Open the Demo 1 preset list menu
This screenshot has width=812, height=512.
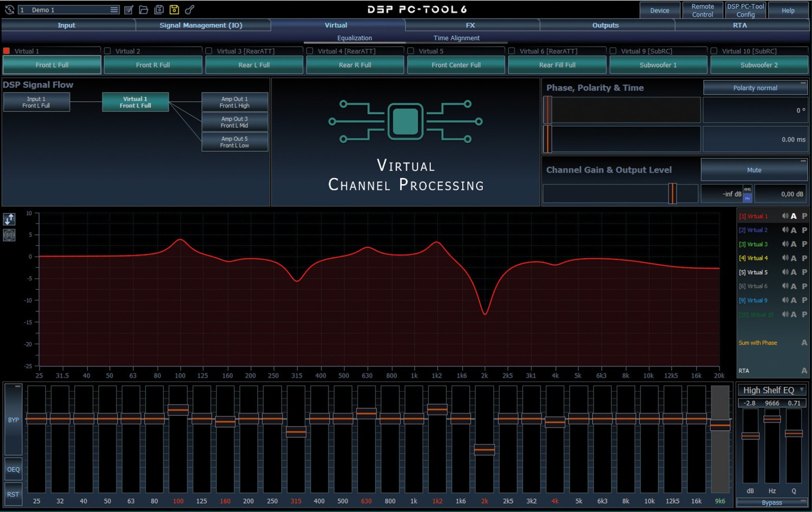tap(114, 10)
